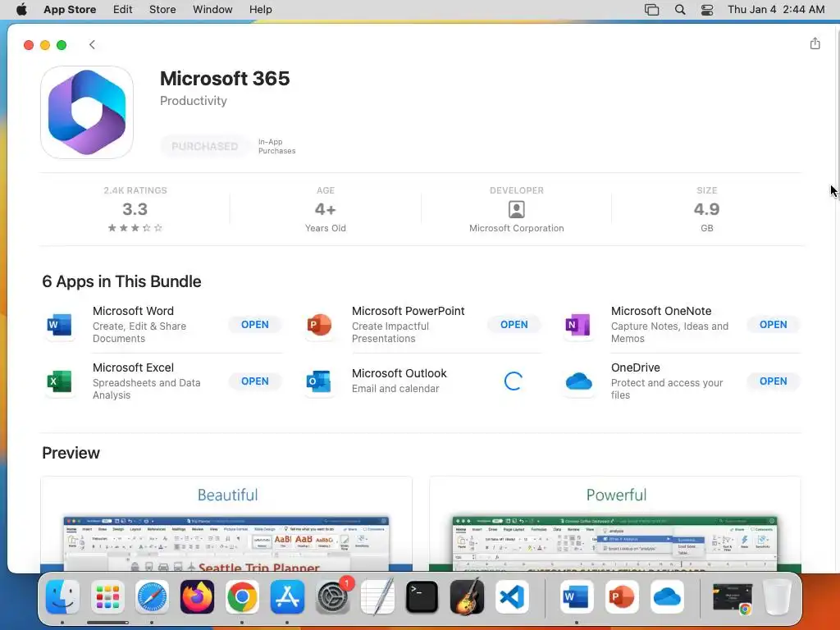Click the Outlook download progress spinner
The width and height of the screenshot is (840, 630).
514,381
